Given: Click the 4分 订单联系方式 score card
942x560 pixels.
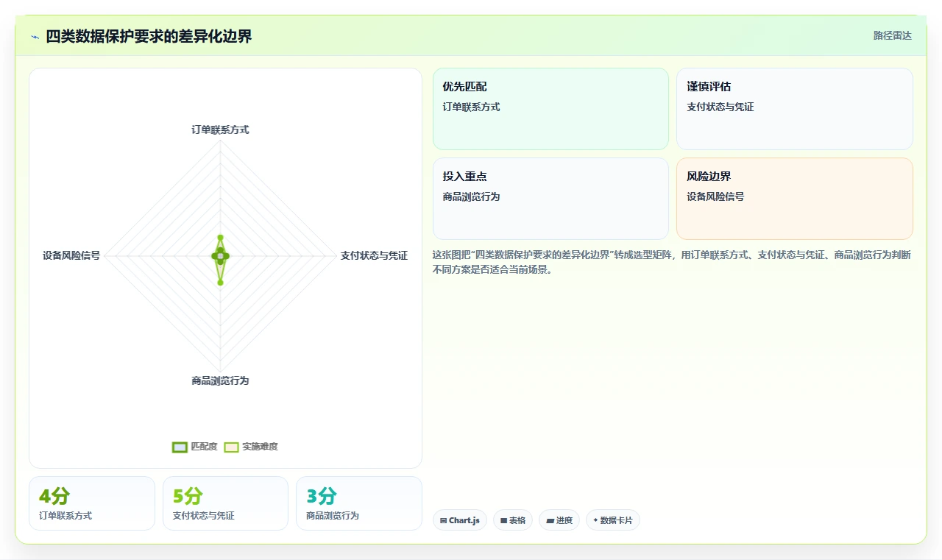Looking at the screenshot, I should [92, 503].
